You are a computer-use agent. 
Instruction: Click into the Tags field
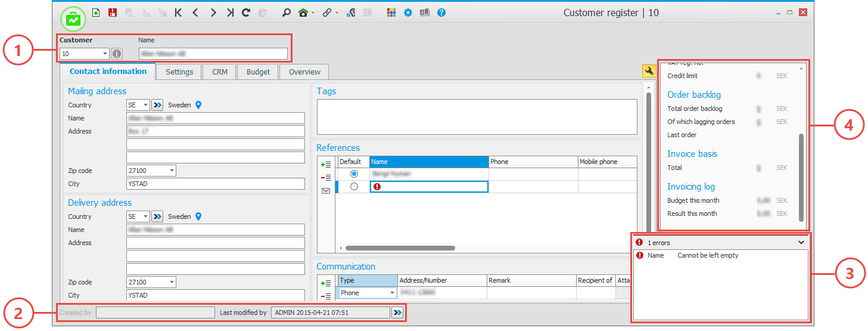[x=477, y=116]
